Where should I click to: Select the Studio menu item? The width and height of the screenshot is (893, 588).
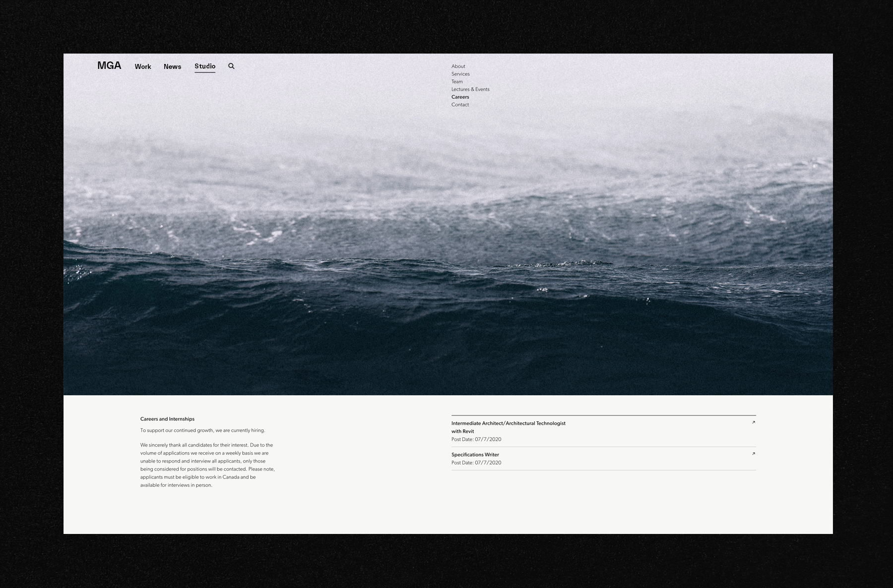[205, 66]
